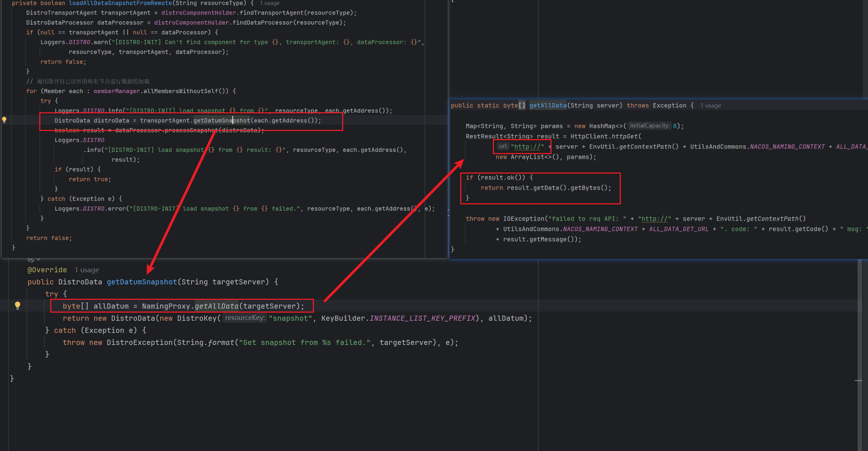This screenshot has height=451, width=868.
Task: Click '1 usage' hint next to @Override
Action: click(x=87, y=270)
